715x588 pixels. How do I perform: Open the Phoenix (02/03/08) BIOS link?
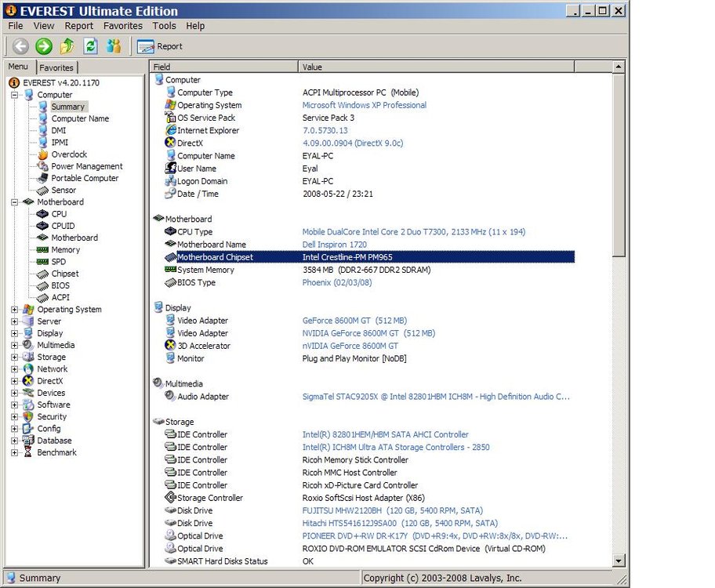click(x=337, y=282)
